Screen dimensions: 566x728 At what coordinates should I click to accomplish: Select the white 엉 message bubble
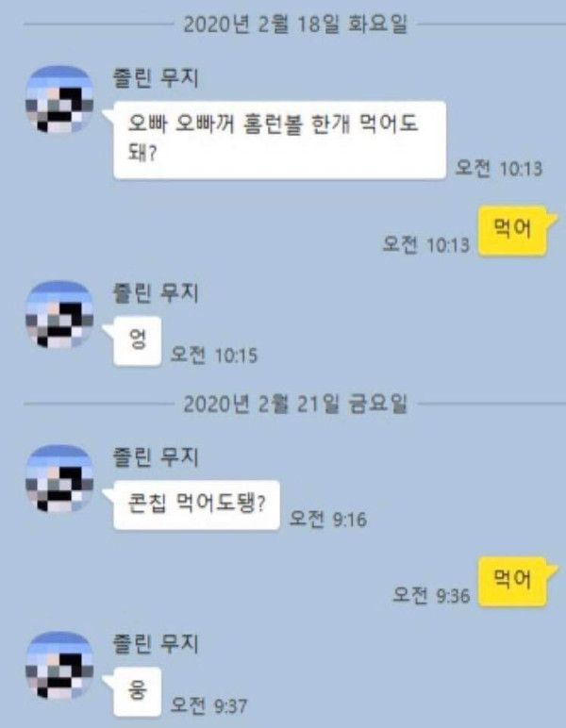[138, 341]
